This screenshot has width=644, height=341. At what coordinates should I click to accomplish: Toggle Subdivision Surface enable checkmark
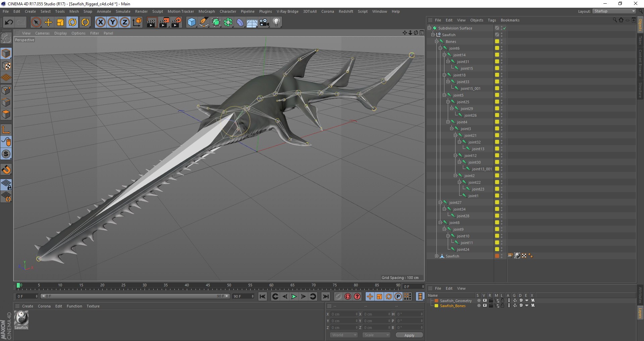pos(505,28)
